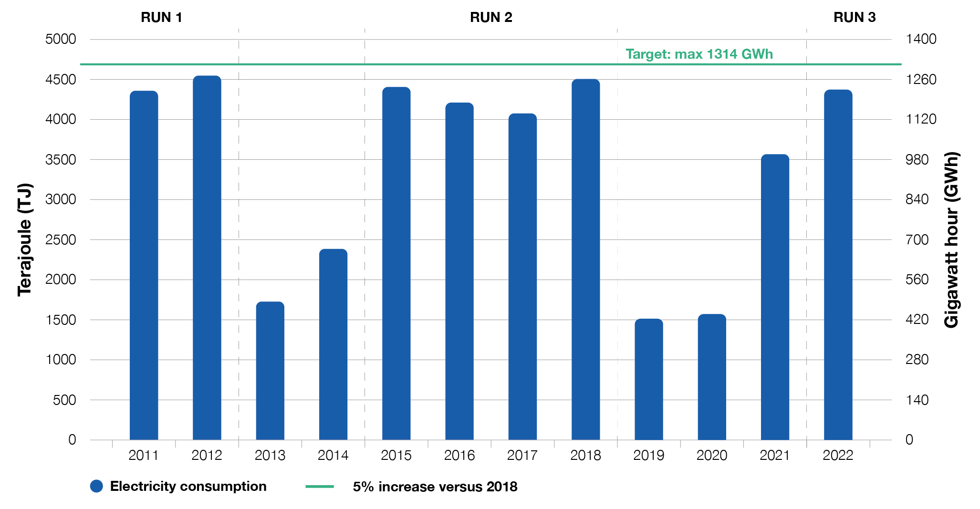980x509 pixels.
Task: Click the green target threshold line
Action: coord(491,64)
